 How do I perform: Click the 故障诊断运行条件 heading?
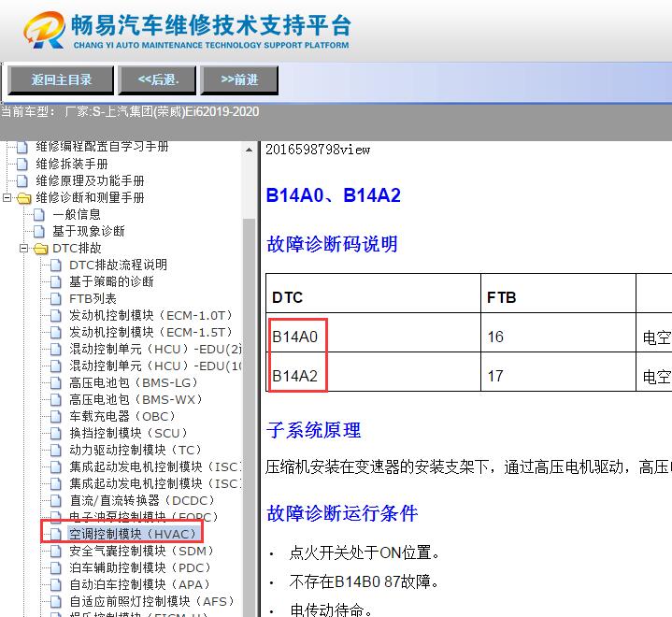click(x=342, y=513)
